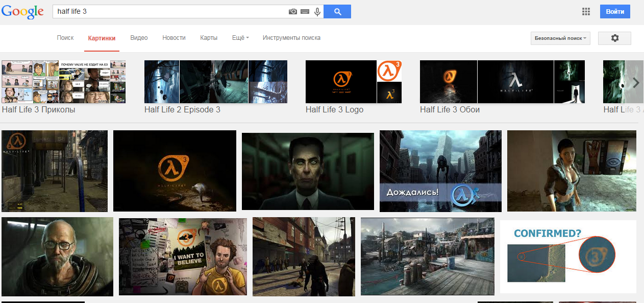Open the G-Man portrait image result
This screenshot has width=644, height=303.
pyautogui.click(x=308, y=171)
